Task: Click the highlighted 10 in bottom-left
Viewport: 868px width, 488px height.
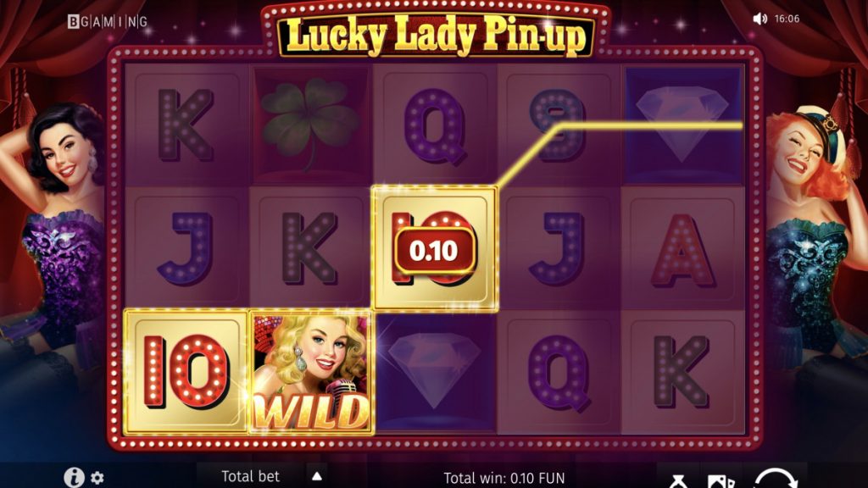Action: point(186,373)
